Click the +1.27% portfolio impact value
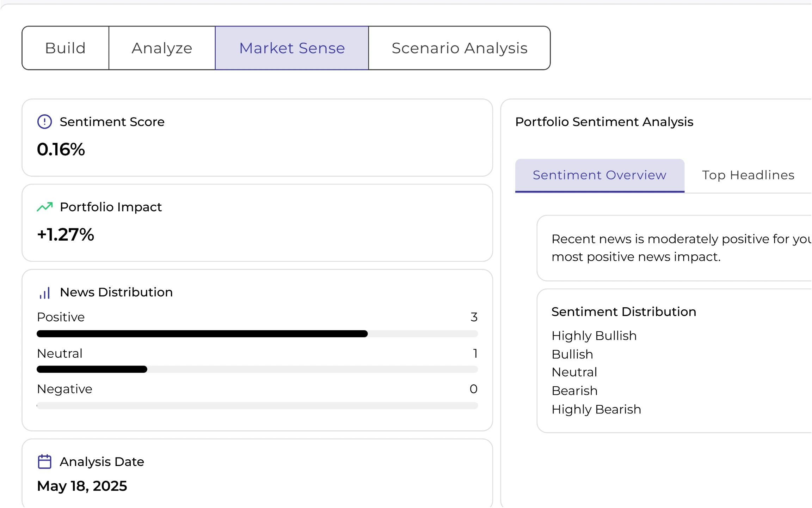 click(66, 235)
